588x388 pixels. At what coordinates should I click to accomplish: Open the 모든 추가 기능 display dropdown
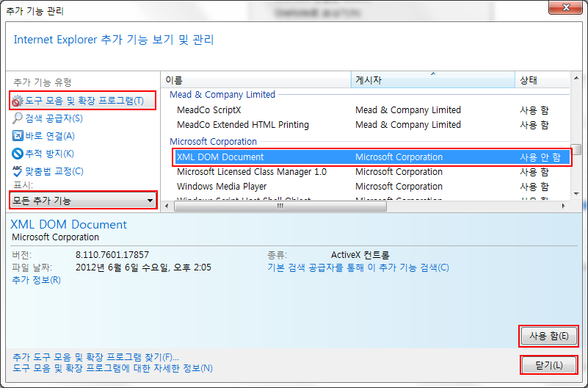pos(83,201)
